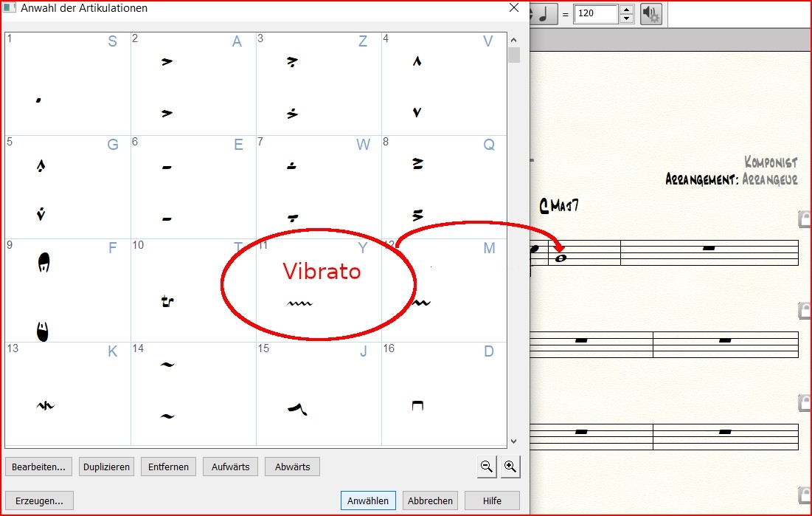Viewport: 812px width, 516px height.
Task: Click the articulation list scroll down arrow
Action: tap(514, 441)
